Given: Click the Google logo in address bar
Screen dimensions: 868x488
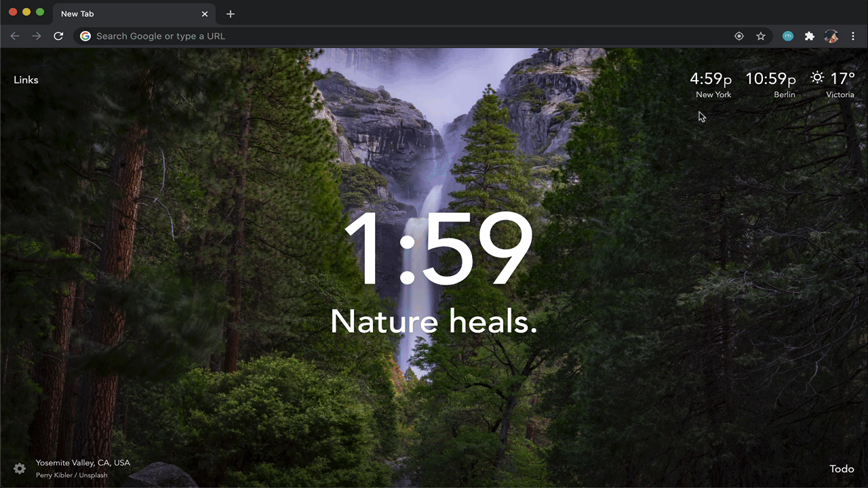Looking at the screenshot, I should tap(85, 36).
